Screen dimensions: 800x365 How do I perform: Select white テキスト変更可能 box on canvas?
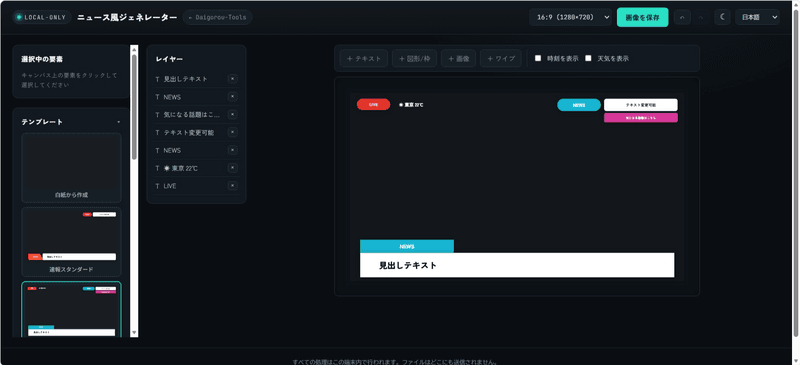[x=641, y=105]
